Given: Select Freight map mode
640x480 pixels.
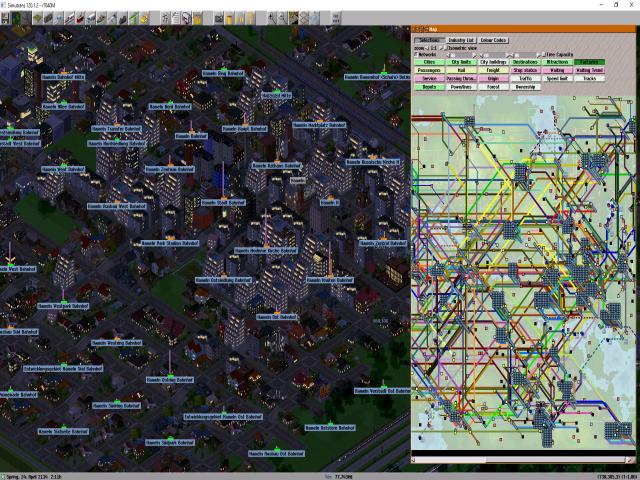Looking at the screenshot, I should pyautogui.click(x=493, y=70).
